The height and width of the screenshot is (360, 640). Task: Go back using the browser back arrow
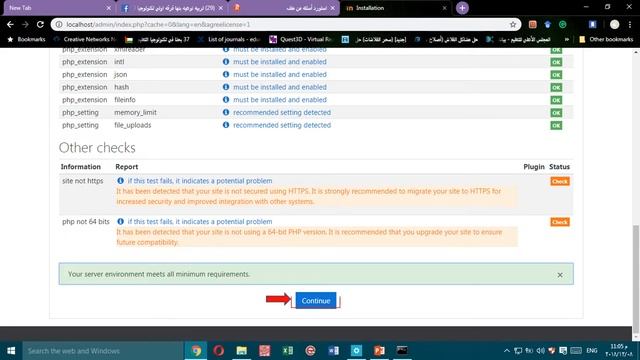[10, 24]
